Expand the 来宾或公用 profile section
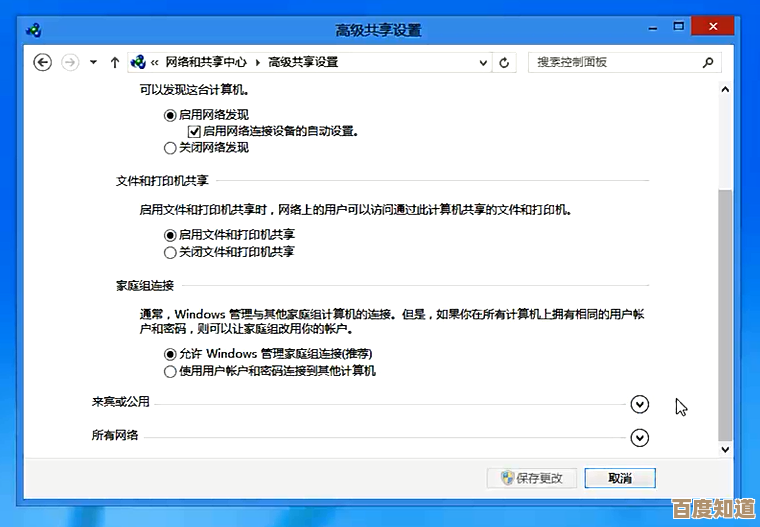 coord(640,404)
